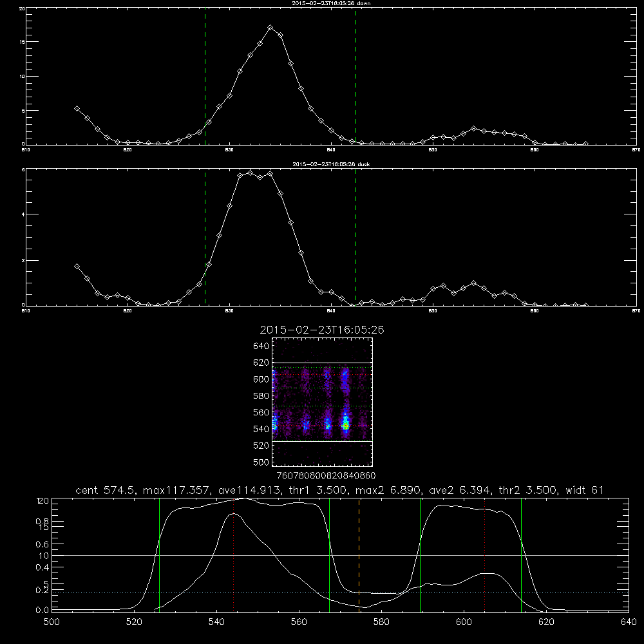Click the 500 label on heatmap y-axis
This screenshot has width=644, height=644.
[x=261, y=462]
